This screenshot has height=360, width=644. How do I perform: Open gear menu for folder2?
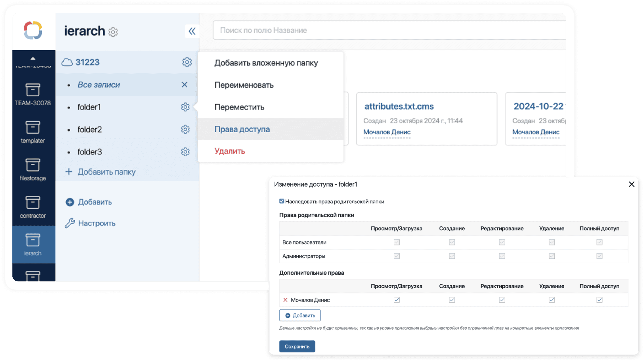tap(185, 129)
